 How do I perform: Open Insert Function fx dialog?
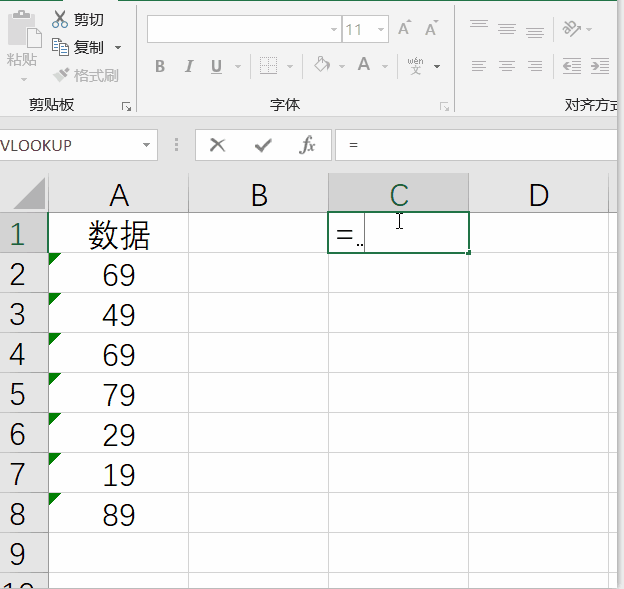307,145
